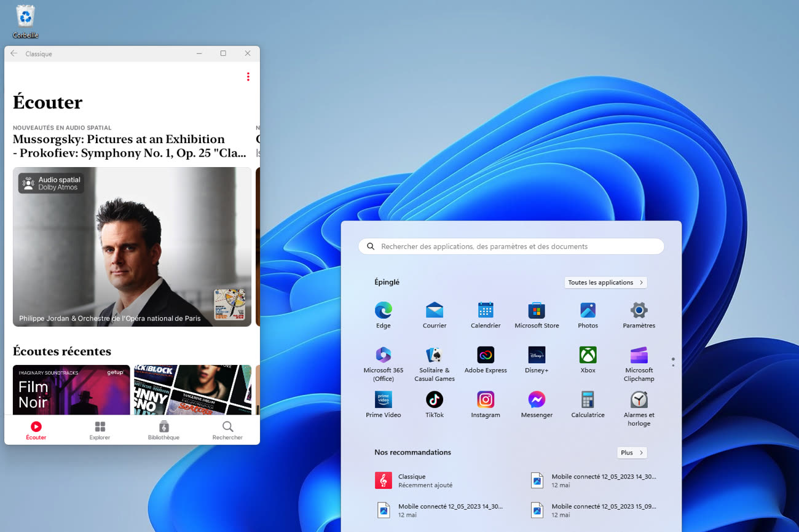Open the Instagram app
The width and height of the screenshot is (799, 532).
(486, 405)
